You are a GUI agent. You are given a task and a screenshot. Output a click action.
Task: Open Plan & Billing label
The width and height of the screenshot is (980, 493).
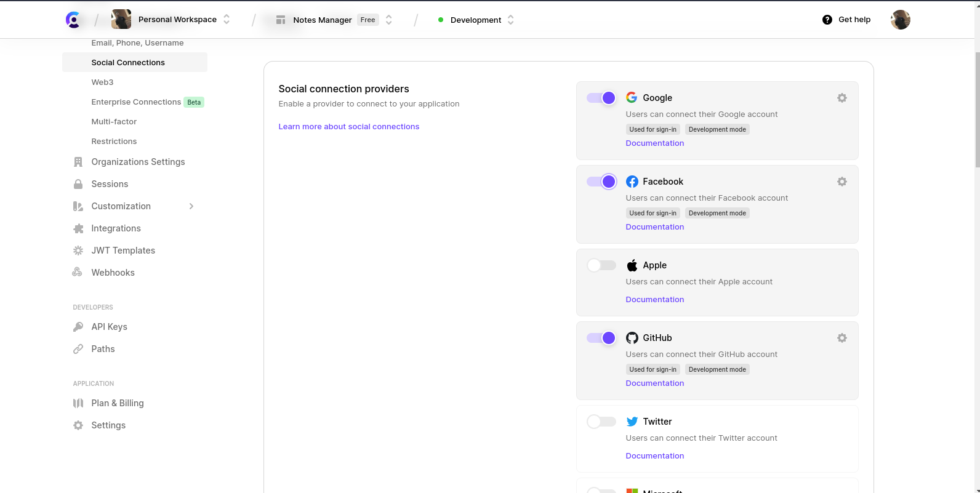coord(118,403)
